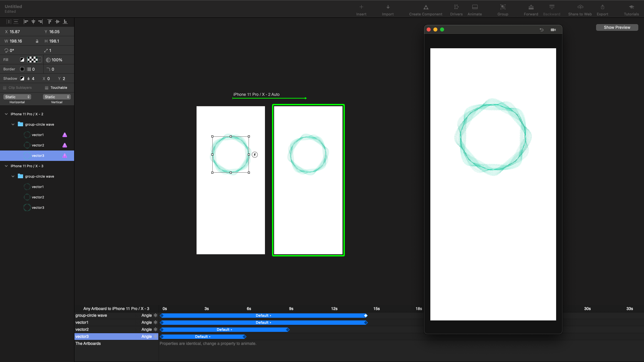Screen dimensions: 644x362
Task: Align selection to left edges
Action: 26,22
